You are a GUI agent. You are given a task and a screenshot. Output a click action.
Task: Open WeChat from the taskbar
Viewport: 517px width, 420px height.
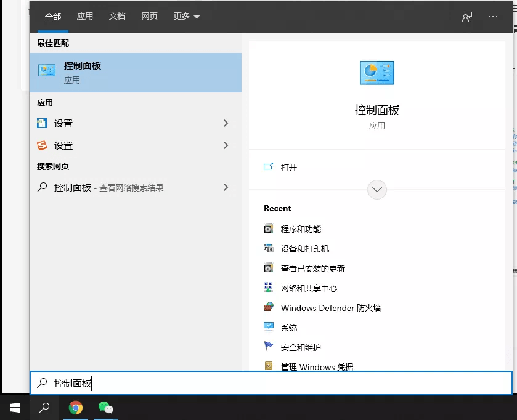pos(106,408)
